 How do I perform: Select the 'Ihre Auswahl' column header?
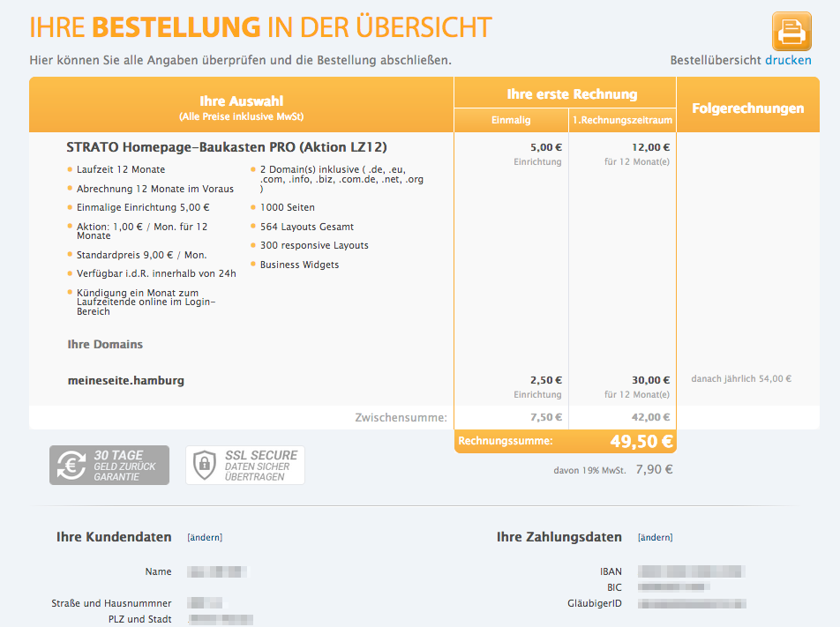[242, 101]
